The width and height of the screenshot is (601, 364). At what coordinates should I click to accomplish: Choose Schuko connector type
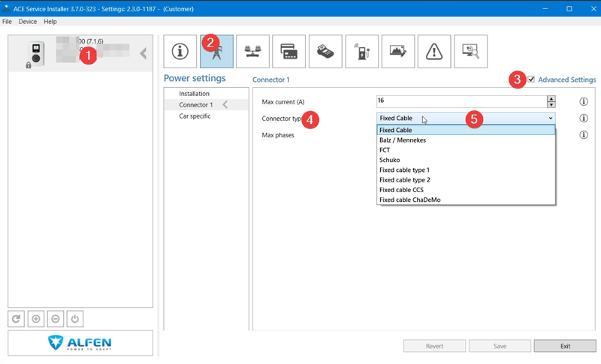(466, 160)
